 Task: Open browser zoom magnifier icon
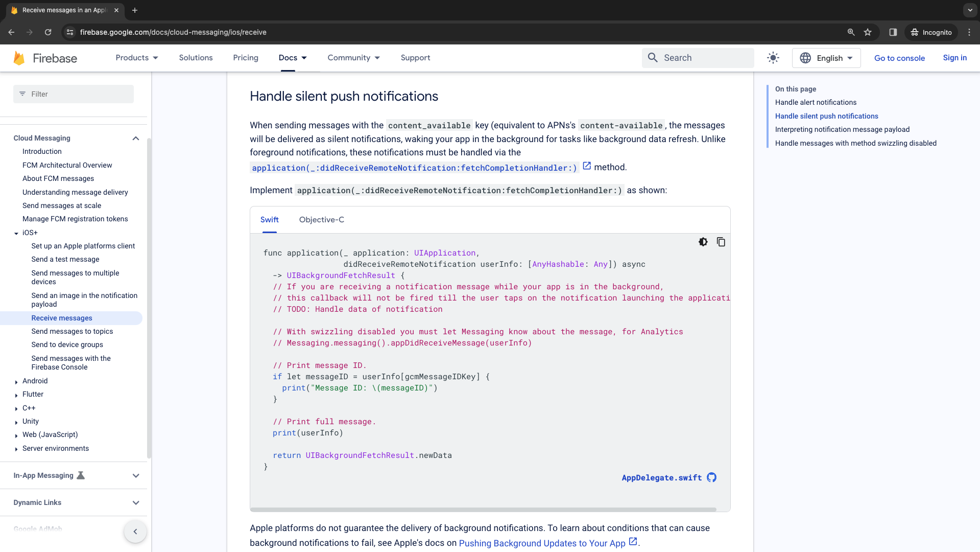pyautogui.click(x=851, y=32)
